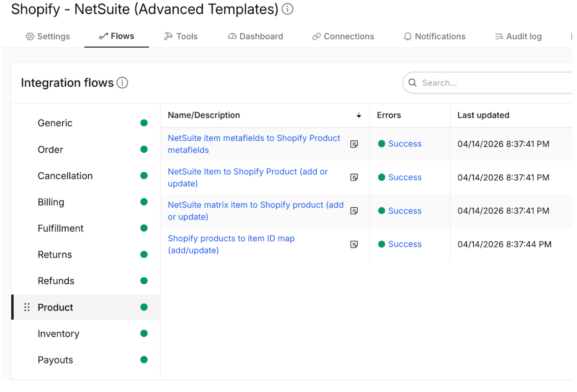Click the green status dot for Order
The image size is (577, 392).
click(x=144, y=149)
